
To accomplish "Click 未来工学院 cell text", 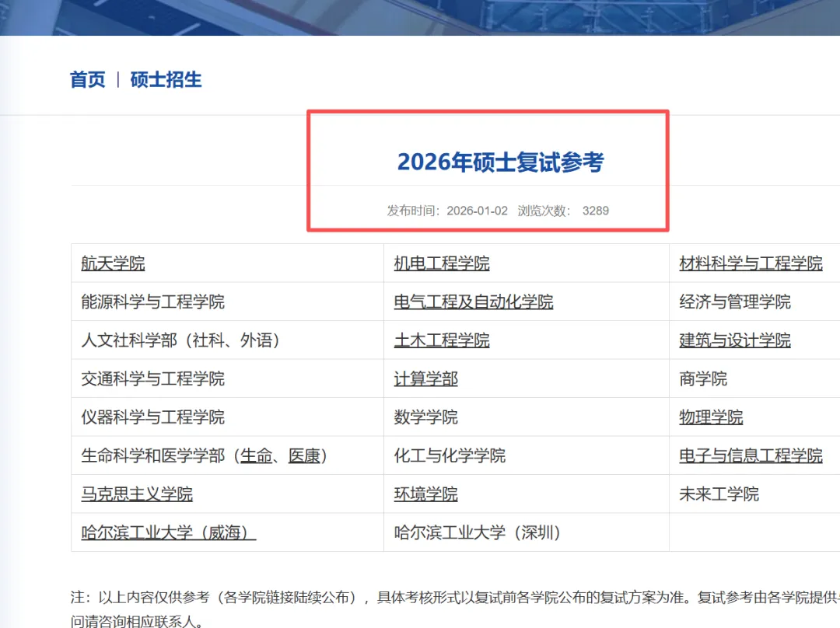I will coord(719,494).
